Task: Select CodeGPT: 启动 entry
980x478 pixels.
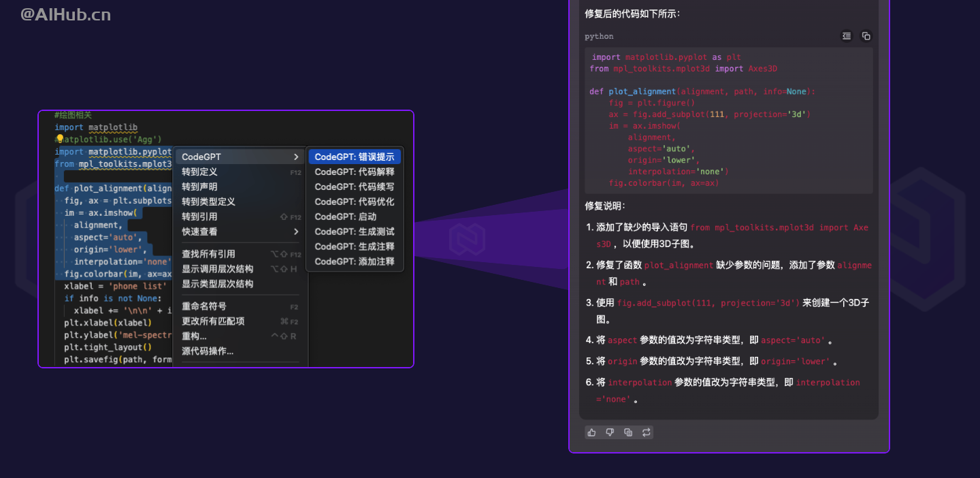Action: [355, 217]
